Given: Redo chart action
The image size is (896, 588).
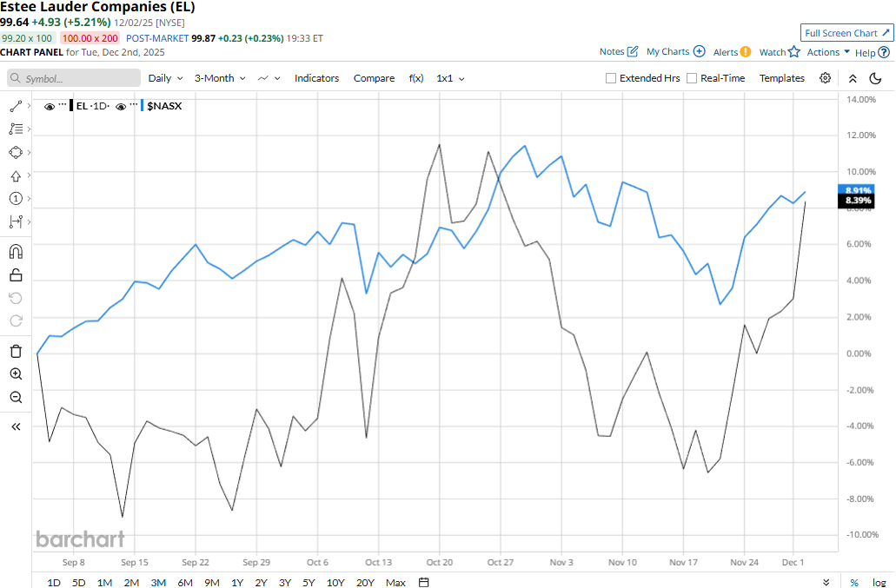Looking at the screenshot, I should click(16, 320).
